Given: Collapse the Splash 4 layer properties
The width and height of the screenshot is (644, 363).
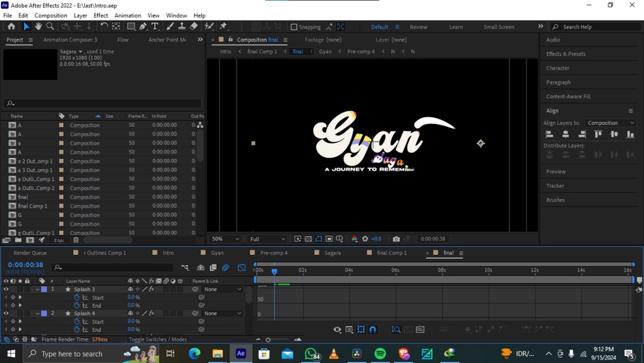Looking at the screenshot, I should 38,313.
